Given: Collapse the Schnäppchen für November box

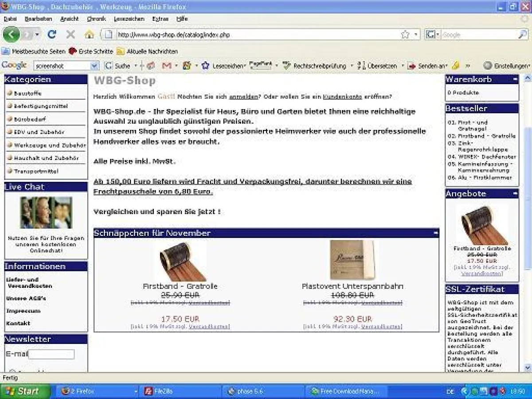Looking at the screenshot, I should coord(435,233).
